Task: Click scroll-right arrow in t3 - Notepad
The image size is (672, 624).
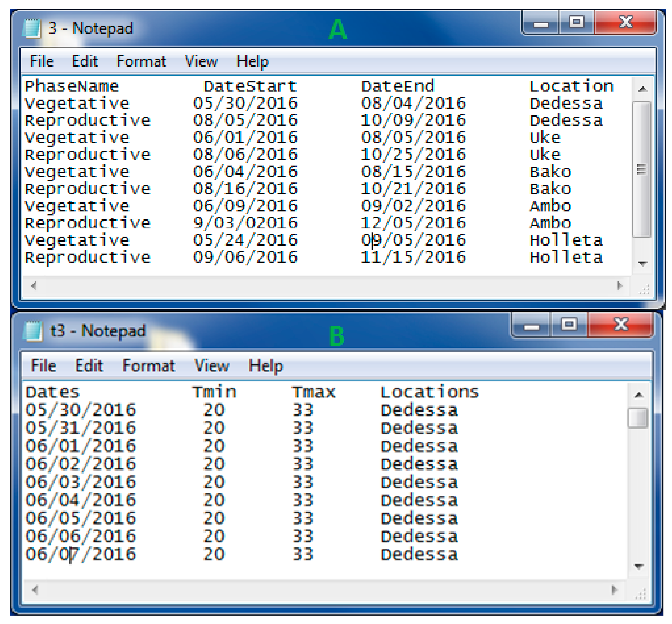Action: coord(615,590)
